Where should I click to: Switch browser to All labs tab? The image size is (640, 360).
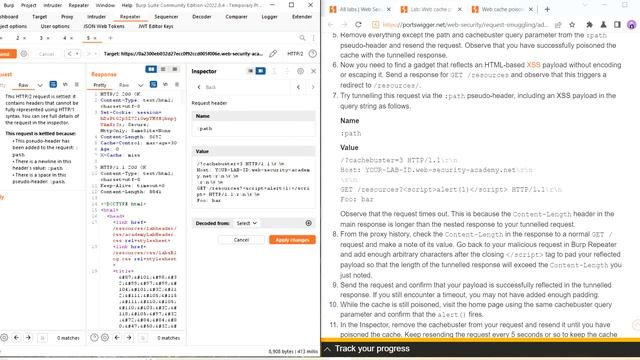click(x=360, y=9)
